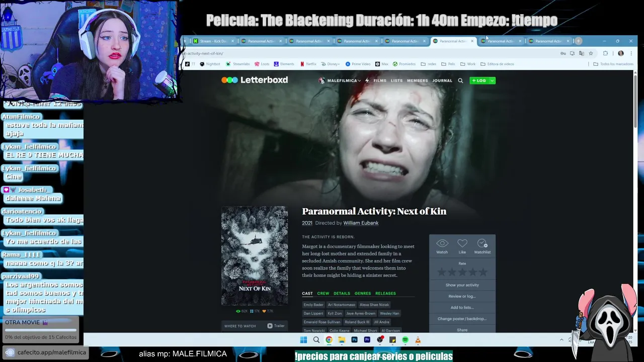This screenshot has width=644, height=362.
Task: Open the Netflix bookmark
Action: (x=308, y=64)
